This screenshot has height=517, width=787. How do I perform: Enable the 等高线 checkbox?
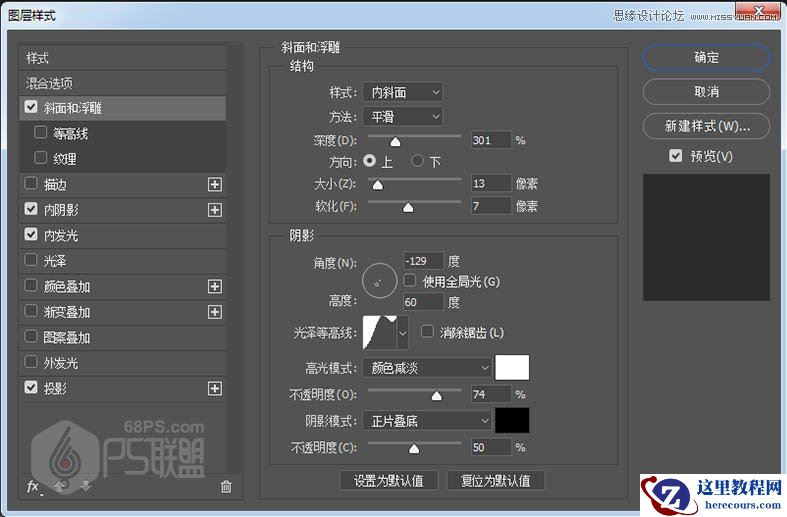coord(41,133)
